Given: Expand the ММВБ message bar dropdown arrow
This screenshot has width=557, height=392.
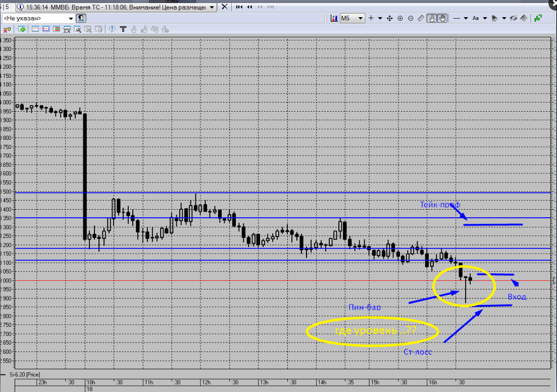Looking at the screenshot, I should click(212, 7).
